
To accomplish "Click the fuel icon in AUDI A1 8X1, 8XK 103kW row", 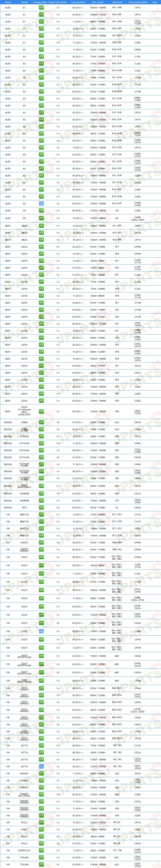I will (x=41, y=7).
